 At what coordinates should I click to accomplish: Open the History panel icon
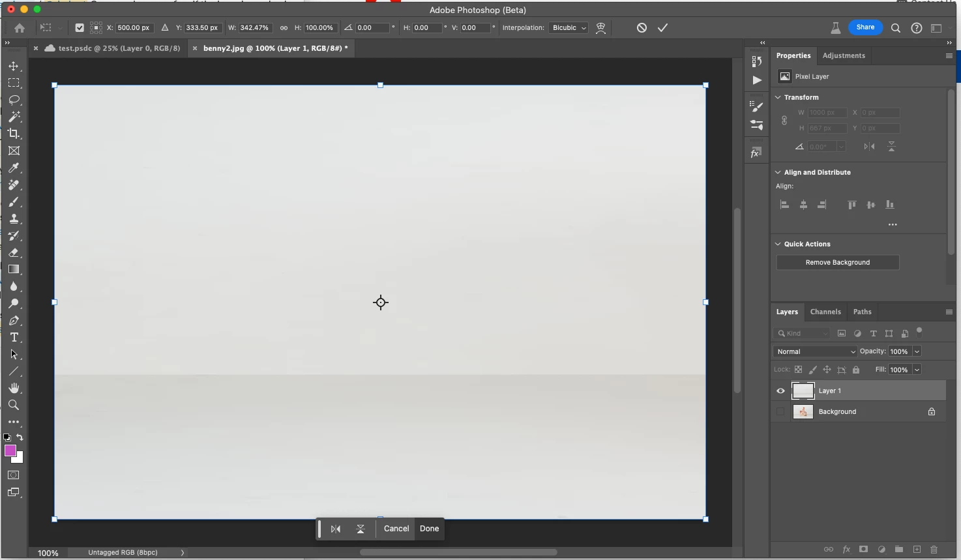pyautogui.click(x=756, y=61)
